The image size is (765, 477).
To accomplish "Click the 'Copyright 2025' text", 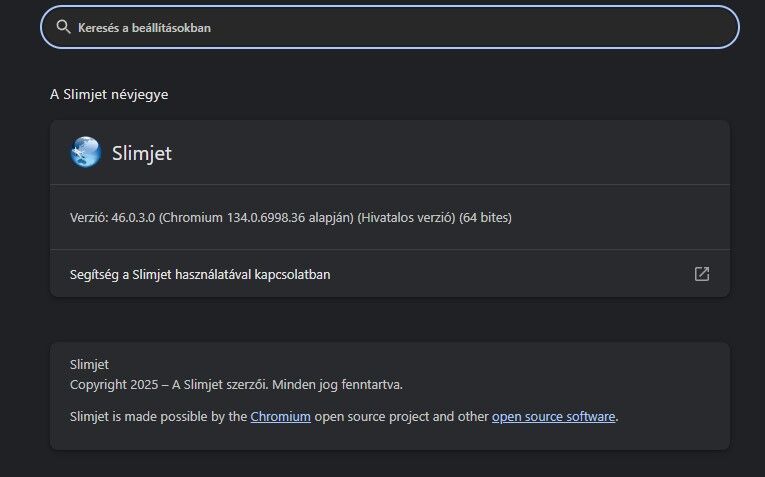I will [x=114, y=384].
